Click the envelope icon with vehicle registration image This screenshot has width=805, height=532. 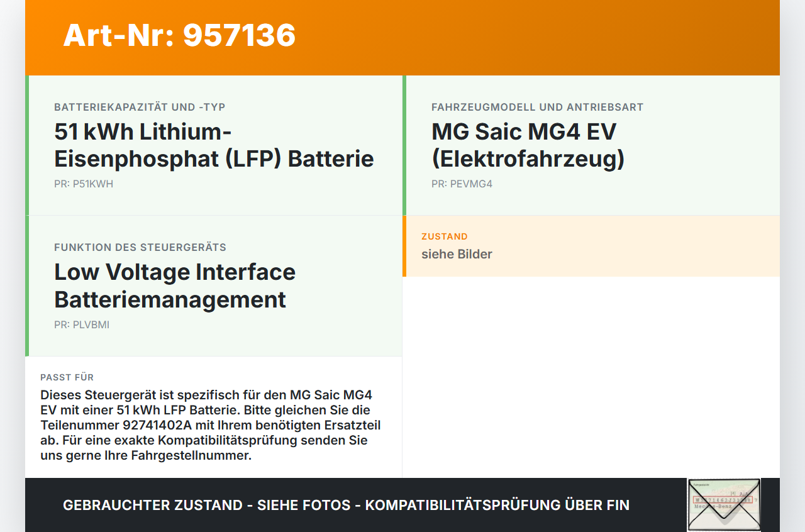(x=724, y=505)
